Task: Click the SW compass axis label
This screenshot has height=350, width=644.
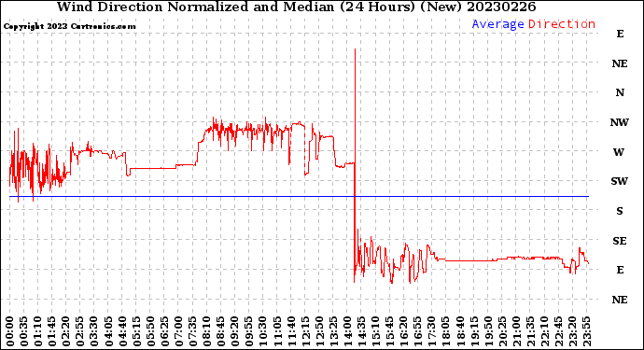Action: point(620,181)
